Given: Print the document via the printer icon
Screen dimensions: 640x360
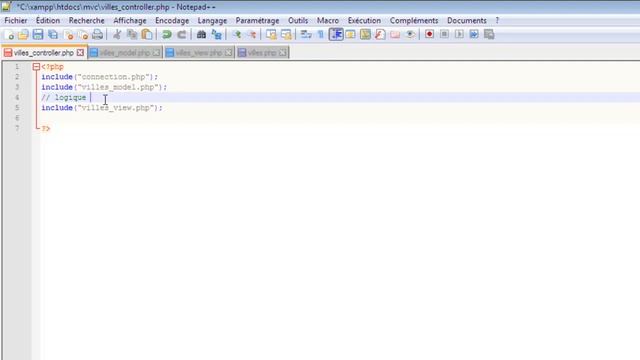Looking at the screenshot, I should tap(98, 35).
